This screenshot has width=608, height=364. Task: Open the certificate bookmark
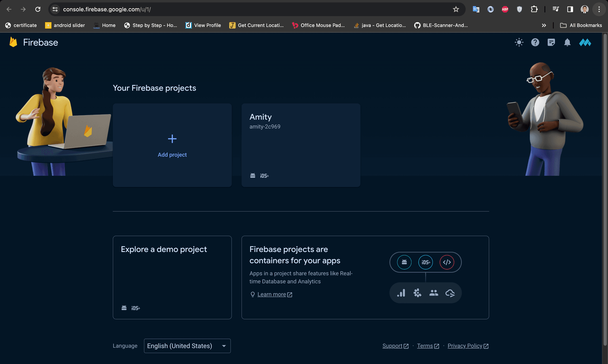[x=21, y=25]
